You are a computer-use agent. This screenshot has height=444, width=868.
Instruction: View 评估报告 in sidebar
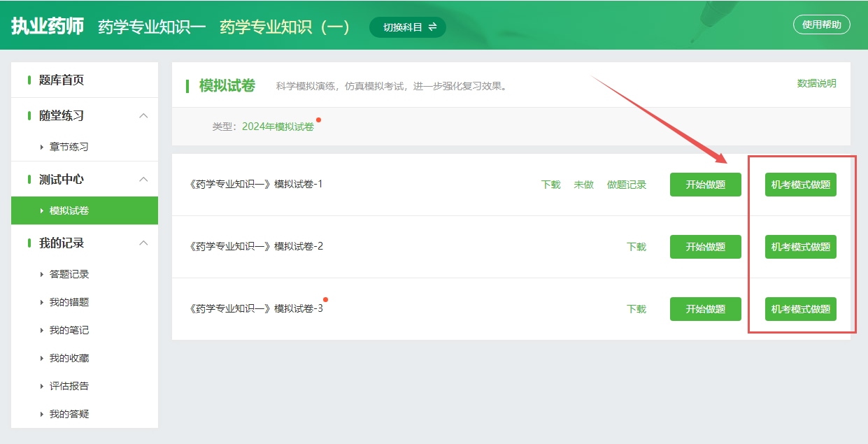click(x=69, y=386)
